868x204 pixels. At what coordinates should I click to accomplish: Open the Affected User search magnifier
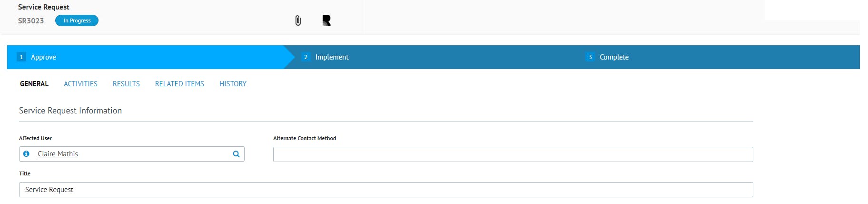pyautogui.click(x=236, y=154)
